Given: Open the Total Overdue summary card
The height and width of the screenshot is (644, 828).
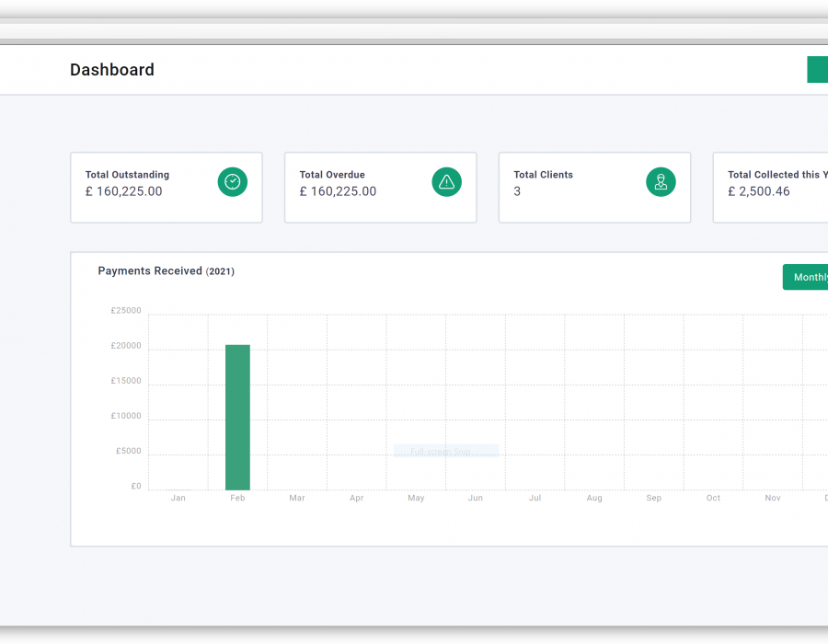Looking at the screenshot, I should pos(380,188).
